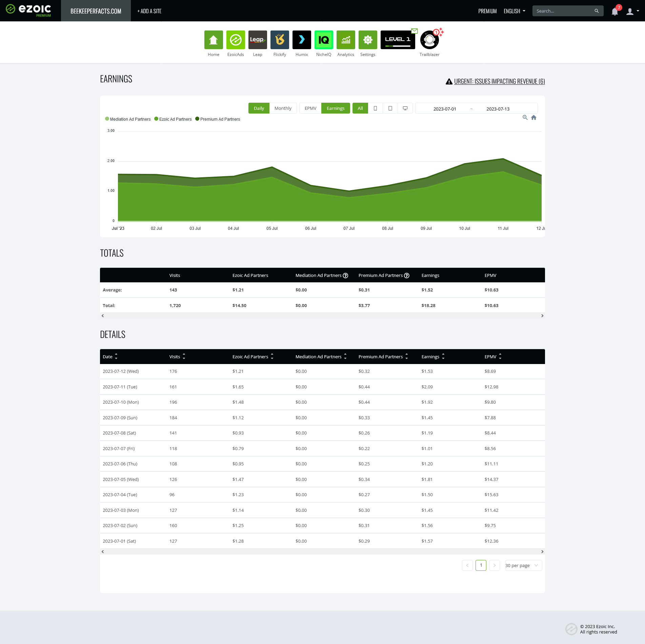Screen dimensions: 645x644
Task: Select the 2023-07-05 (Wed) row date
Action: 121,479
